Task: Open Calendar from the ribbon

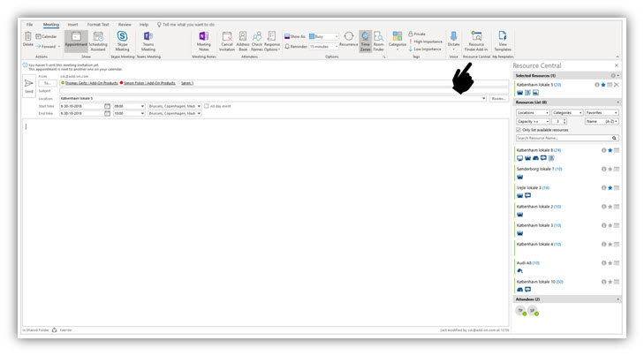Action: (46, 36)
